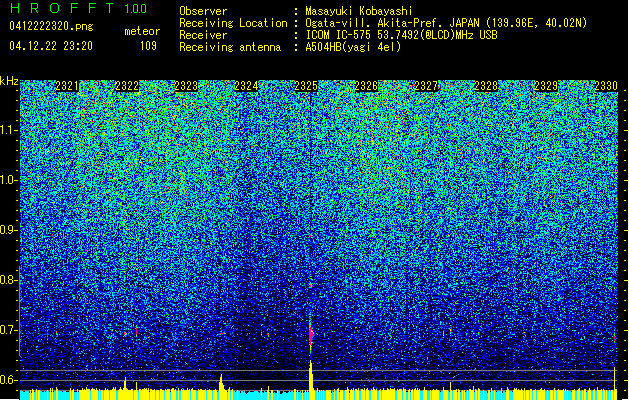This screenshot has height=400, width=629.
Task: Click the 2322 time marker
Action: click(127, 86)
